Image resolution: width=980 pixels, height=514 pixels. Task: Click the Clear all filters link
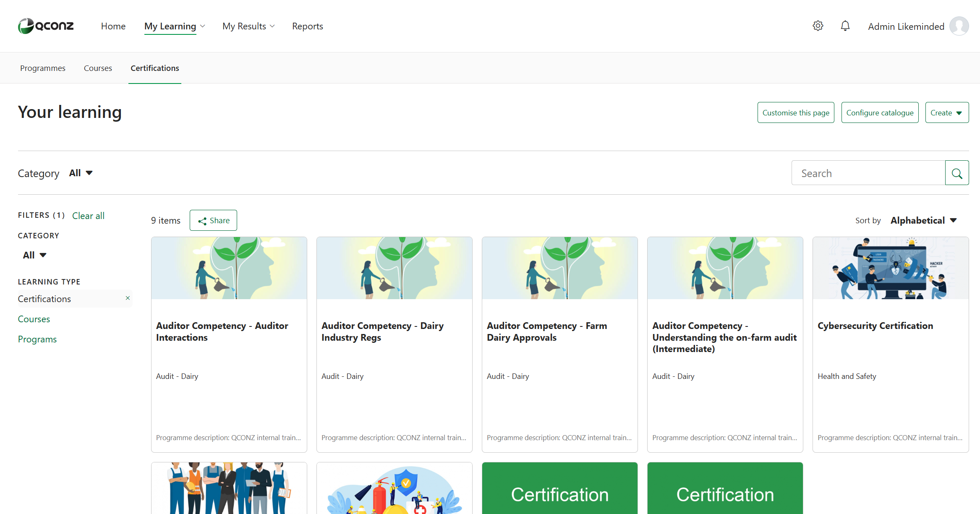pyautogui.click(x=88, y=216)
